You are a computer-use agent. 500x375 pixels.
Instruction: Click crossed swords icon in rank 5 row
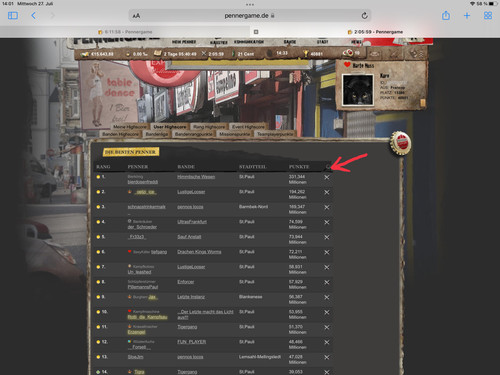(x=327, y=237)
